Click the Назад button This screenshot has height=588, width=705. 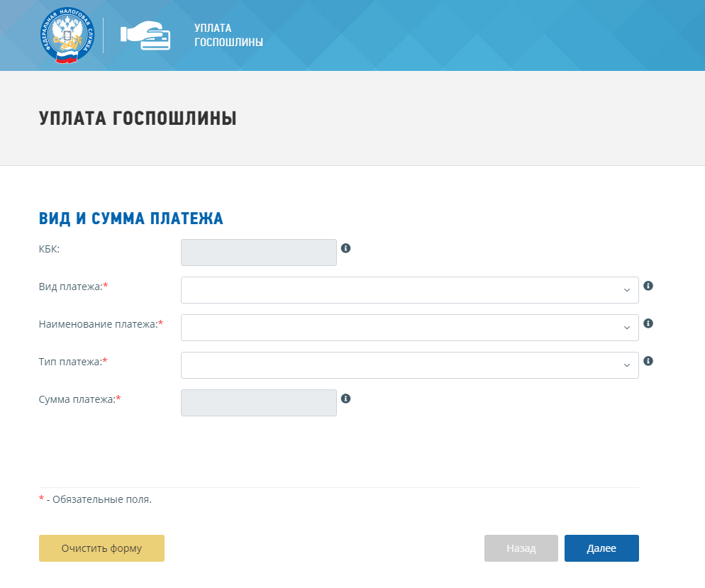click(521, 548)
